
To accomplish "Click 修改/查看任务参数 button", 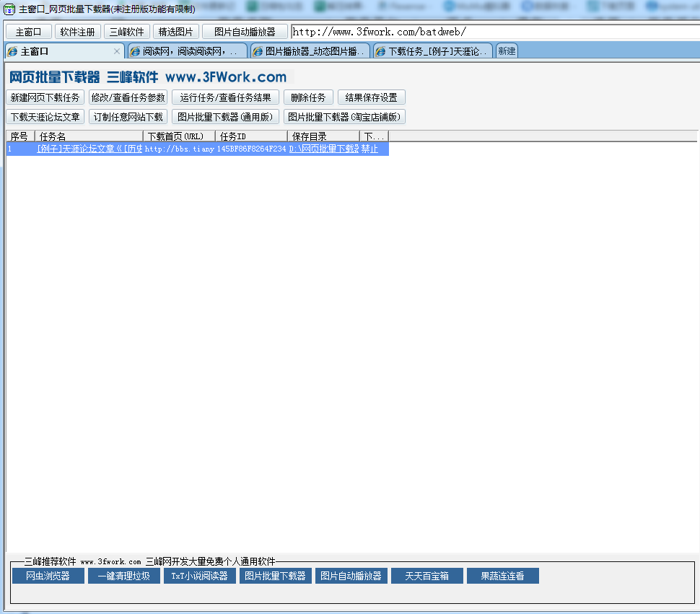I will click(x=128, y=97).
